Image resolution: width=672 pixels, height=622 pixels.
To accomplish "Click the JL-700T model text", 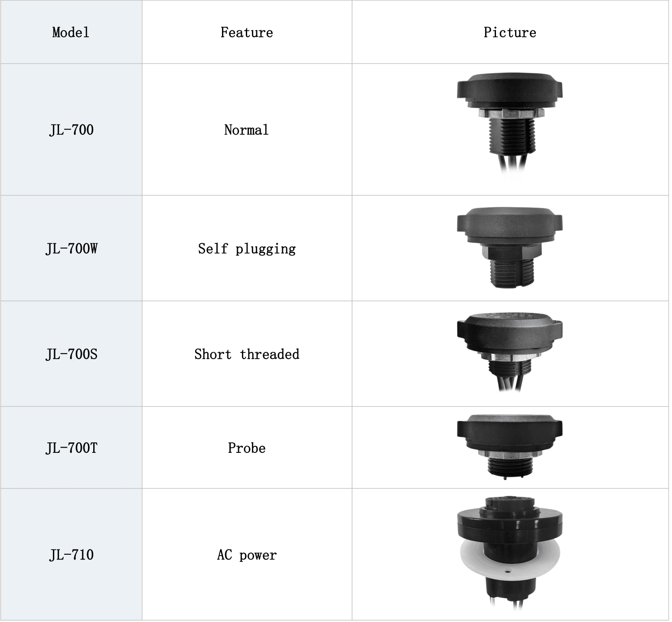I will click(x=71, y=448).
